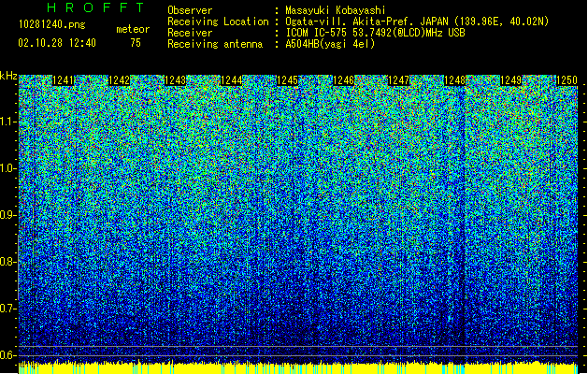
Task: Click the 1247 time marker
Action: click(x=398, y=80)
